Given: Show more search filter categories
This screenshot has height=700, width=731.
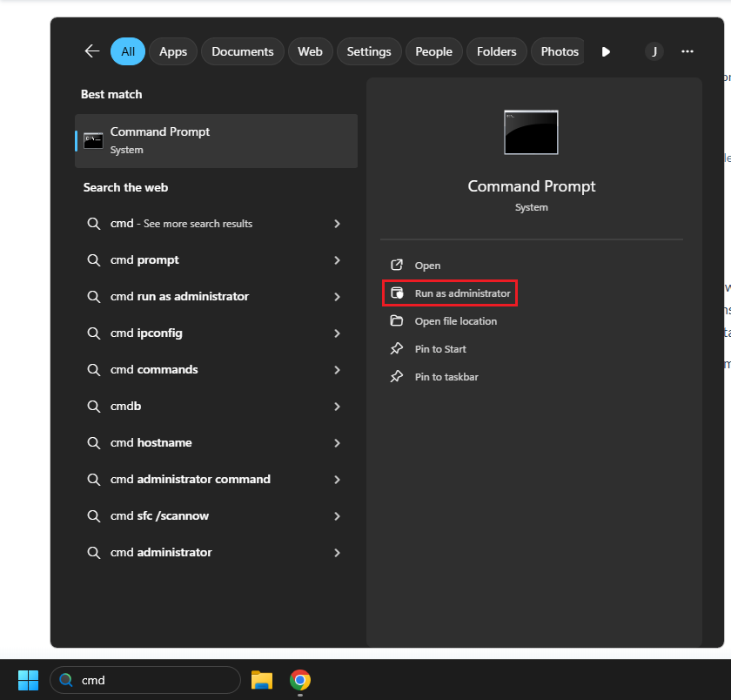Looking at the screenshot, I should pyautogui.click(x=605, y=51).
